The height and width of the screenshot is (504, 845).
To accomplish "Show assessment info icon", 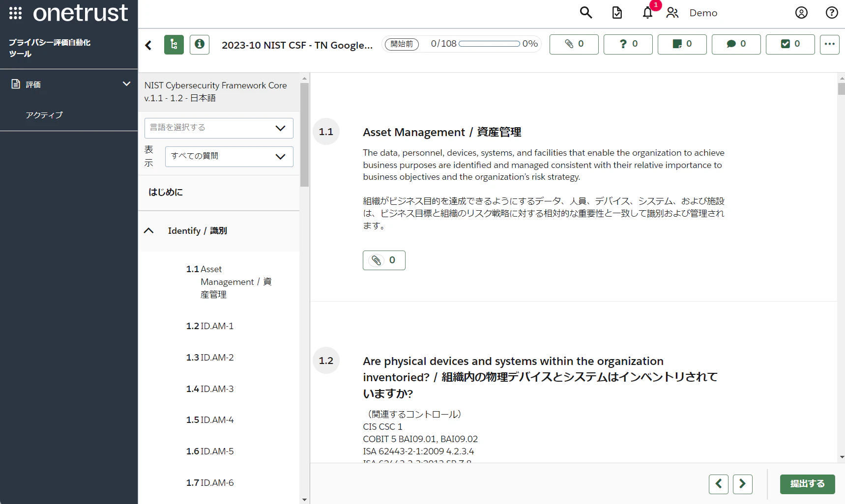I will point(200,45).
